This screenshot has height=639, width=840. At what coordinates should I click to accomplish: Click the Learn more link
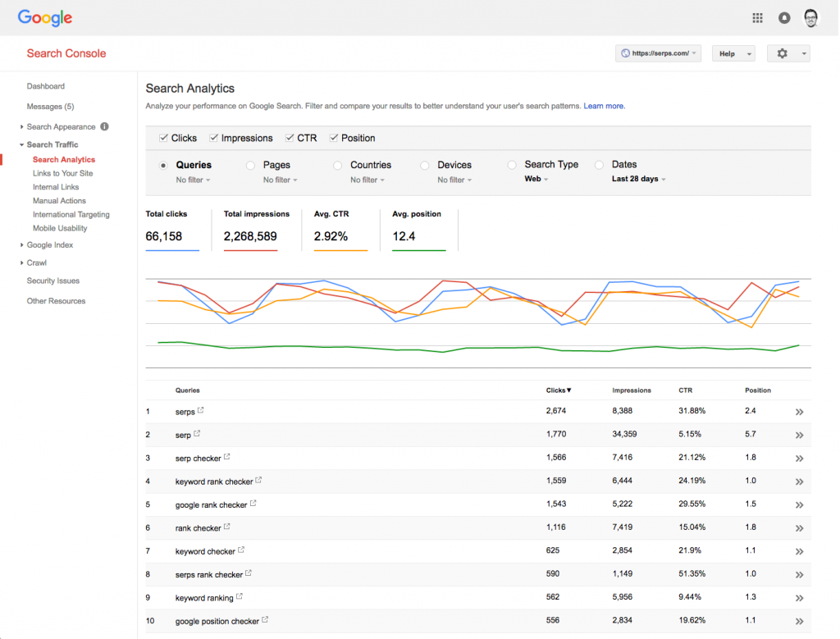pyautogui.click(x=604, y=105)
